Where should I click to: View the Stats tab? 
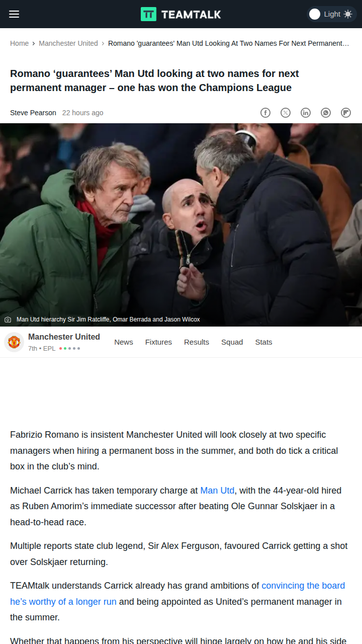point(263,342)
